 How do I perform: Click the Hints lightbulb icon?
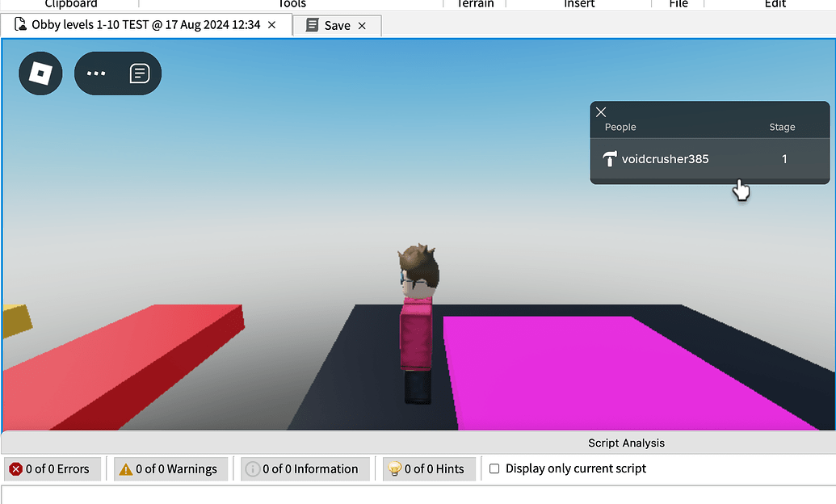pos(394,468)
